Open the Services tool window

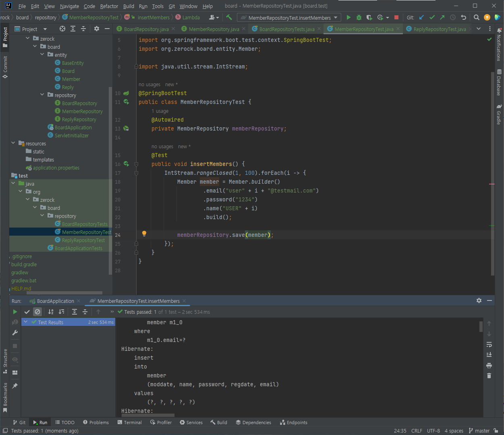(191, 423)
